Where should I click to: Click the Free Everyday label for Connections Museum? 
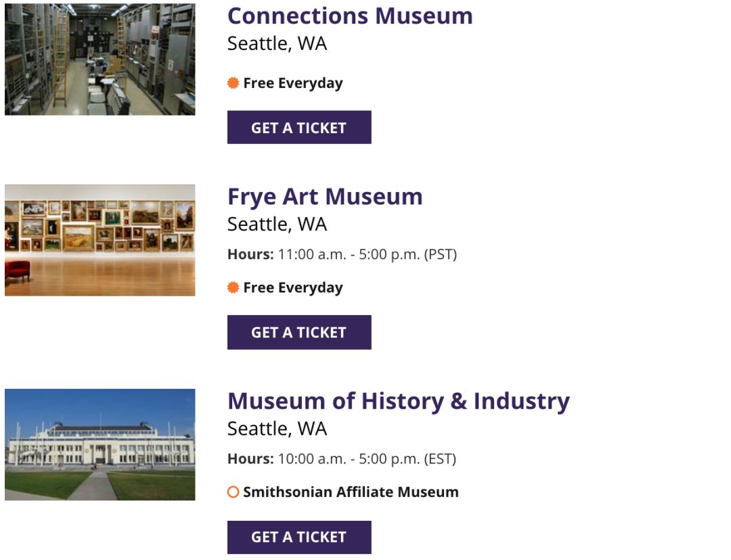(293, 83)
